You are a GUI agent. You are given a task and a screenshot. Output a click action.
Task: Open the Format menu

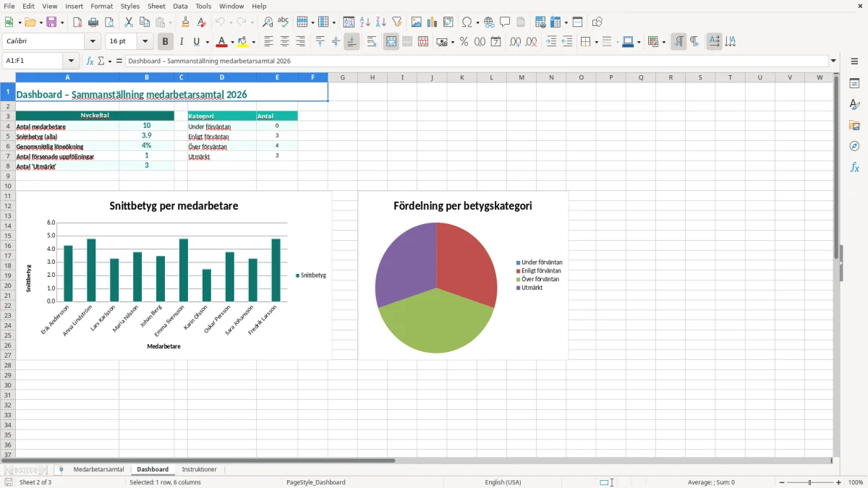pos(102,6)
